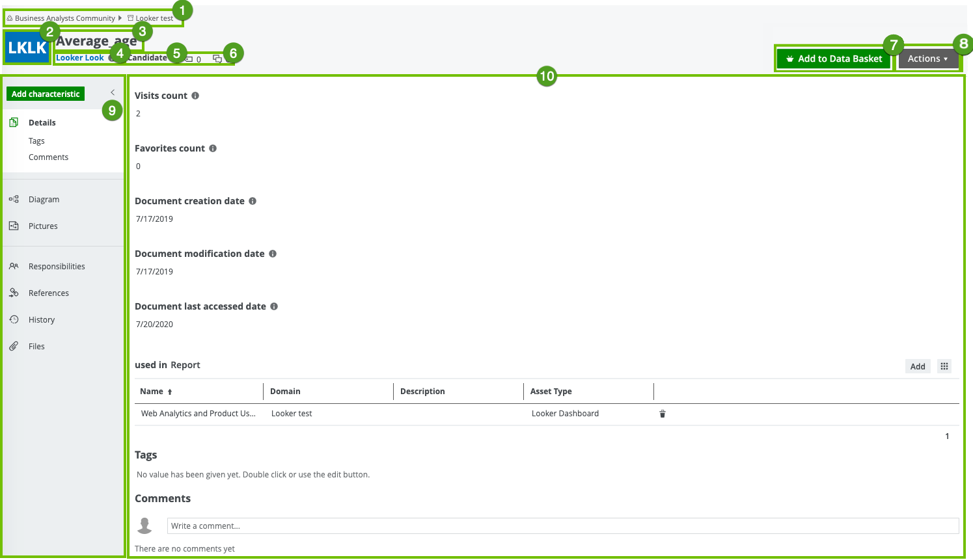Viewport: 973px width, 560px height.
Task: Select Comments in the sidebar menu
Action: click(x=48, y=157)
